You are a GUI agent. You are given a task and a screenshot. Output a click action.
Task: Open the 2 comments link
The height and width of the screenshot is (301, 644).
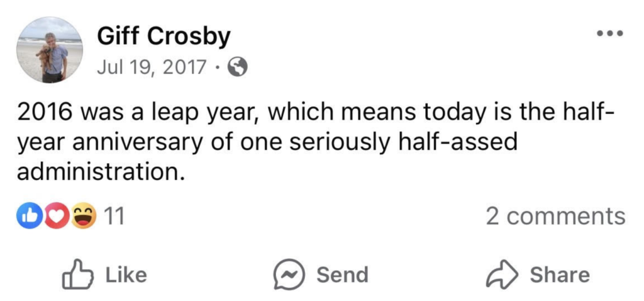(555, 217)
